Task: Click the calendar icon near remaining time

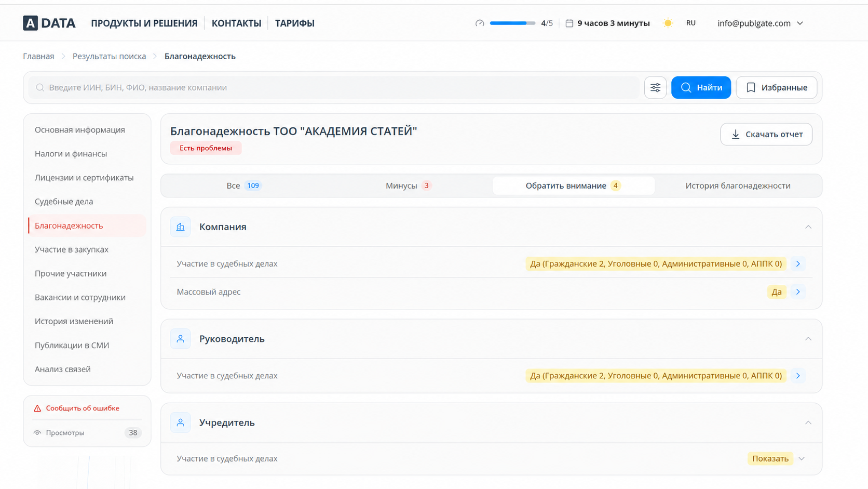Action: [x=569, y=23]
